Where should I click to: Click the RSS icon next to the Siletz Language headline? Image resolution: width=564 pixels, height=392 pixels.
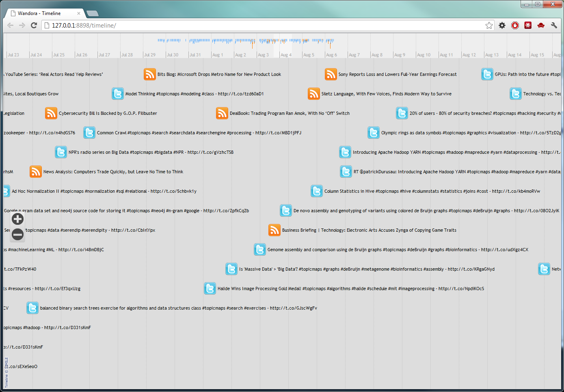pyautogui.click(x=314, y=93)
